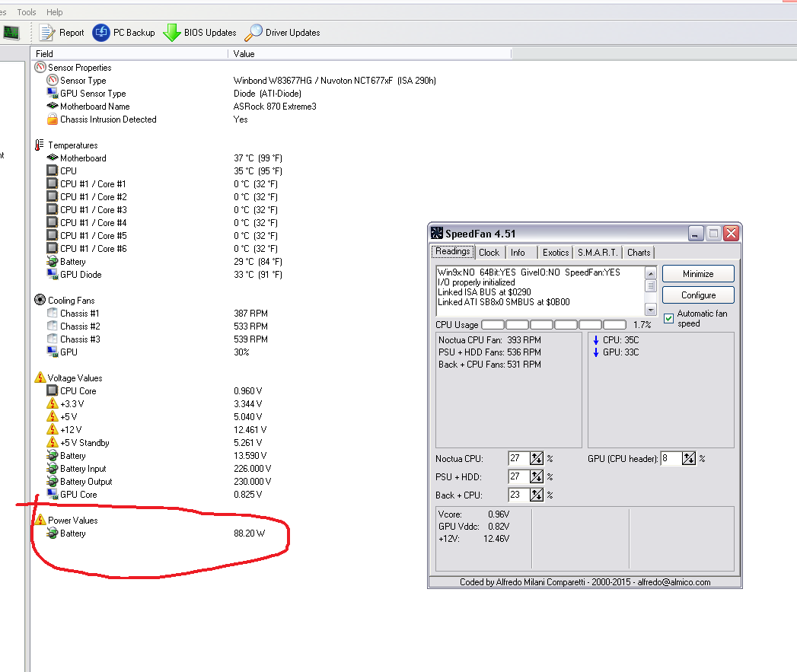Click the SpeedFan log scroll-down arrow

pos(651,310)
